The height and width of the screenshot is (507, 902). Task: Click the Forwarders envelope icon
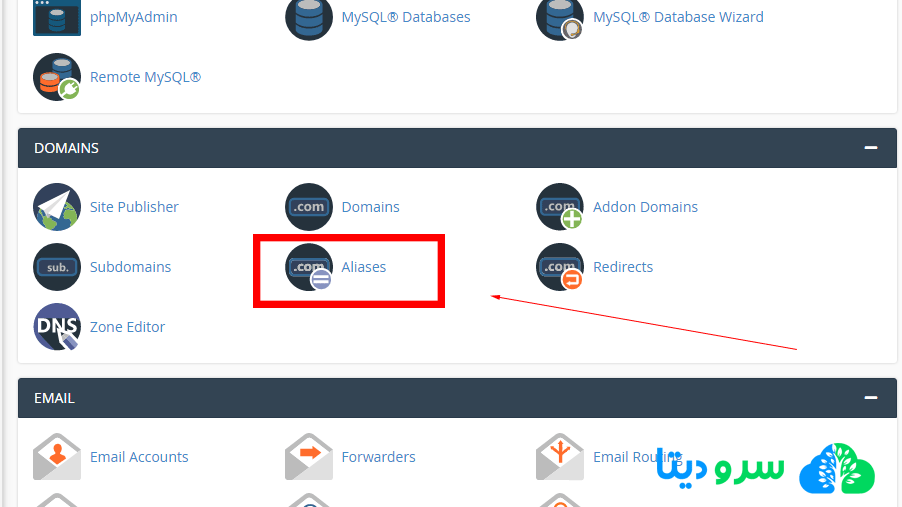(x=309, y=457)
